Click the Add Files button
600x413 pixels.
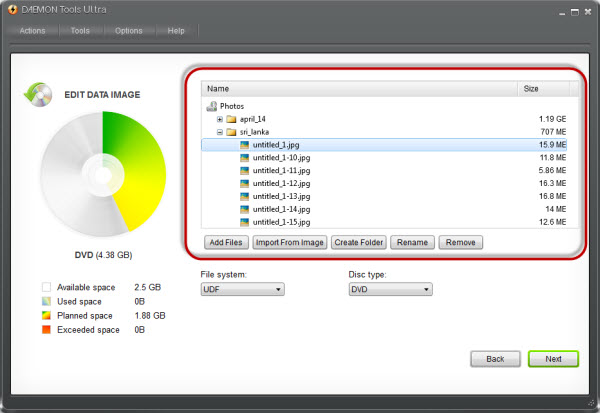226,242
